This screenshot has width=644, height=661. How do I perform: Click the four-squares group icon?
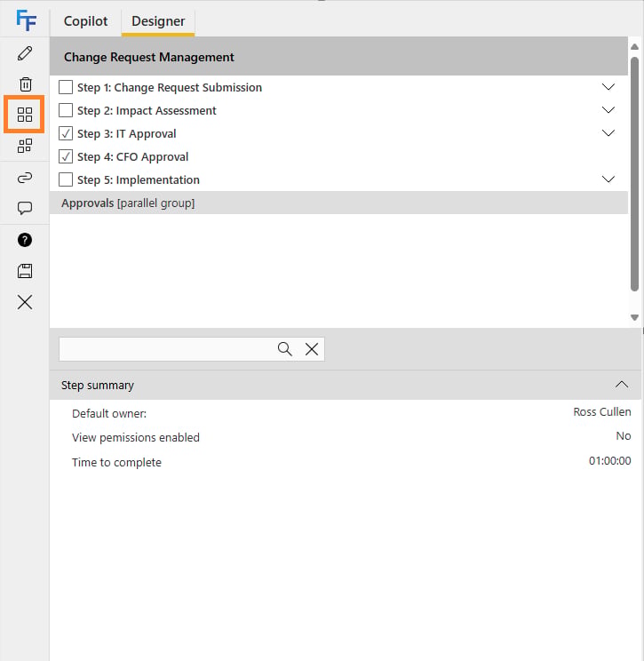coord(25,115)
